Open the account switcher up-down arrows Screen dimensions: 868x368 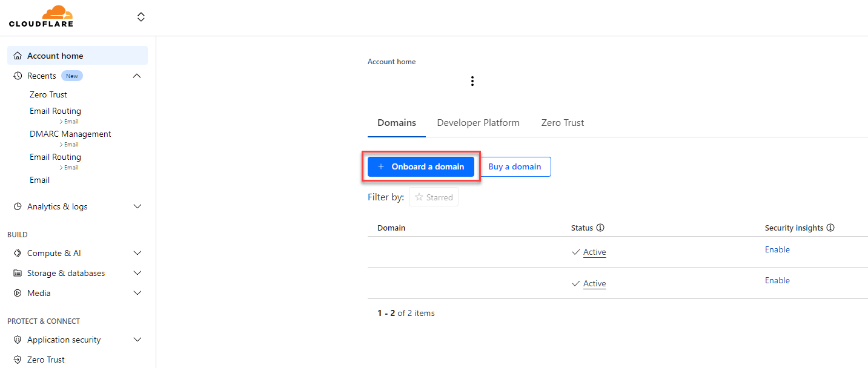tap(141, 17)
